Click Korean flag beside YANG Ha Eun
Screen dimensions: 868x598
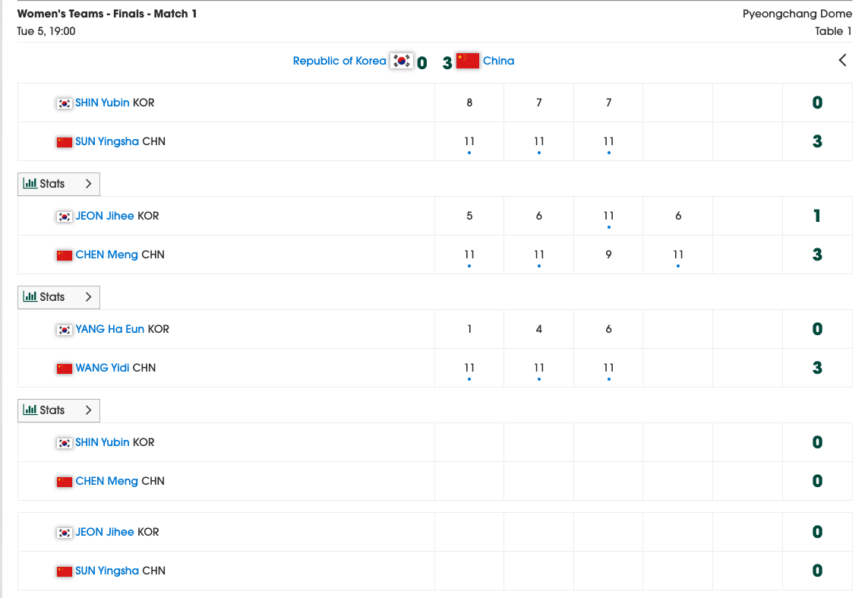(65, 330)
